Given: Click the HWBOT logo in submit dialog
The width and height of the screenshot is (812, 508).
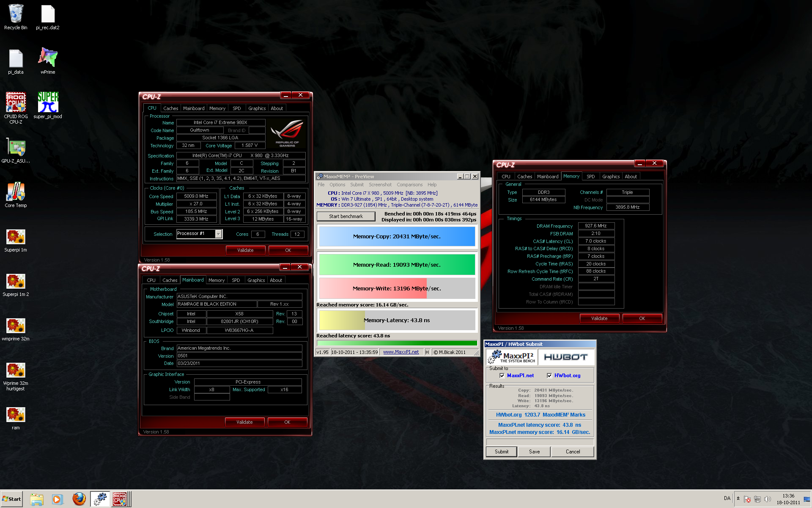Looking at the screenshot, I should 566,357.
